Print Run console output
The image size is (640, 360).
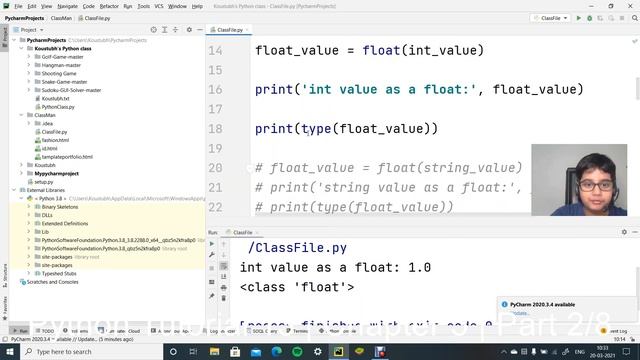pyautogui.click(x=224, y=288)
